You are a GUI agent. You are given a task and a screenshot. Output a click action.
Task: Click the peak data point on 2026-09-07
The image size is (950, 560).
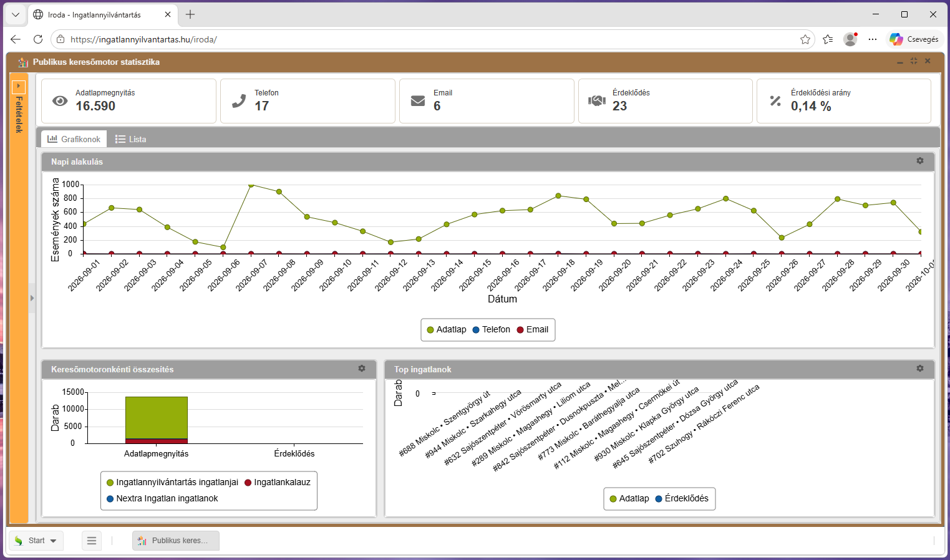(251, 185)
